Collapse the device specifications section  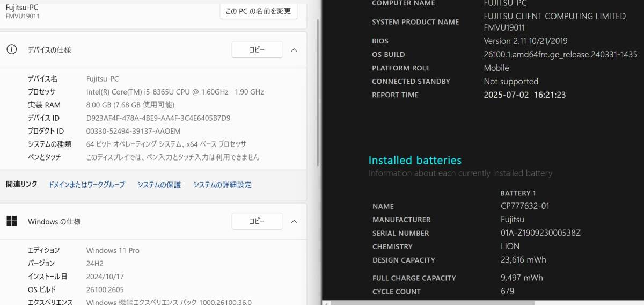coord(294,49)
